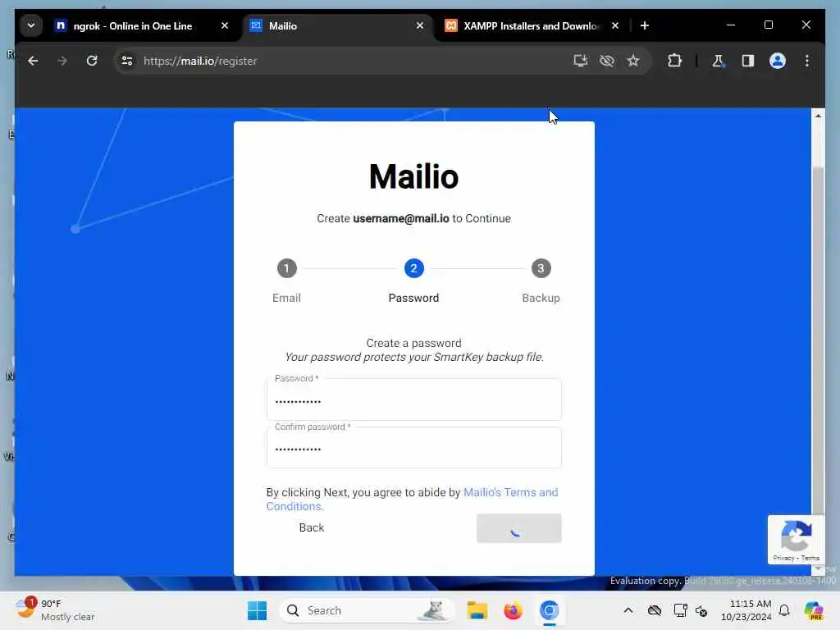This screenshot has height=630, width=840.
Task: Close the ngrok tab
Action: (225, 25)
